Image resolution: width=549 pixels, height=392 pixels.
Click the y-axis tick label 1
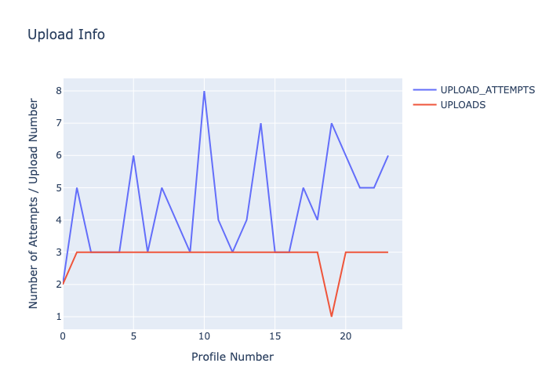[57, 317]
